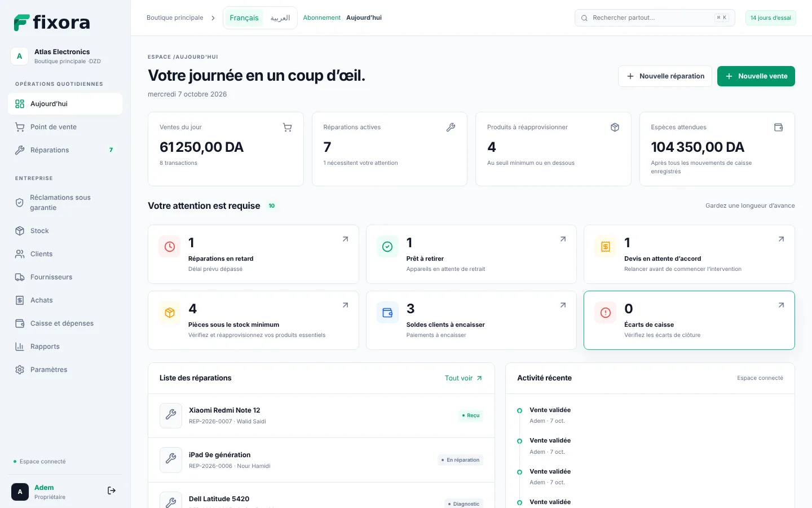
Task: Click the wrench icon on Réparations actives card
Action: point(451,128)
